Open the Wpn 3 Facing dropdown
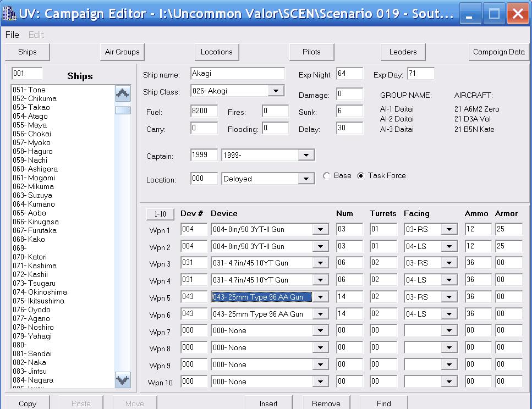The height and width of the screenshot is (409, 532). [x=449, y=263]
